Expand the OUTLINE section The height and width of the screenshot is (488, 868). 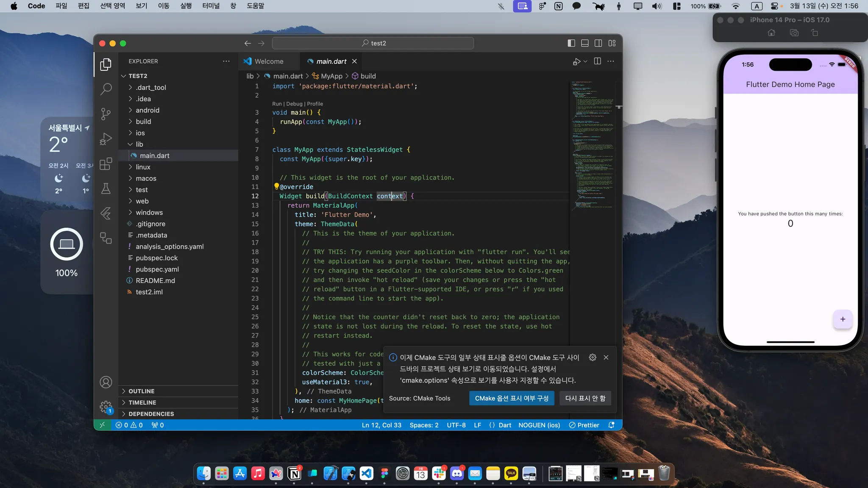point(142,391)
